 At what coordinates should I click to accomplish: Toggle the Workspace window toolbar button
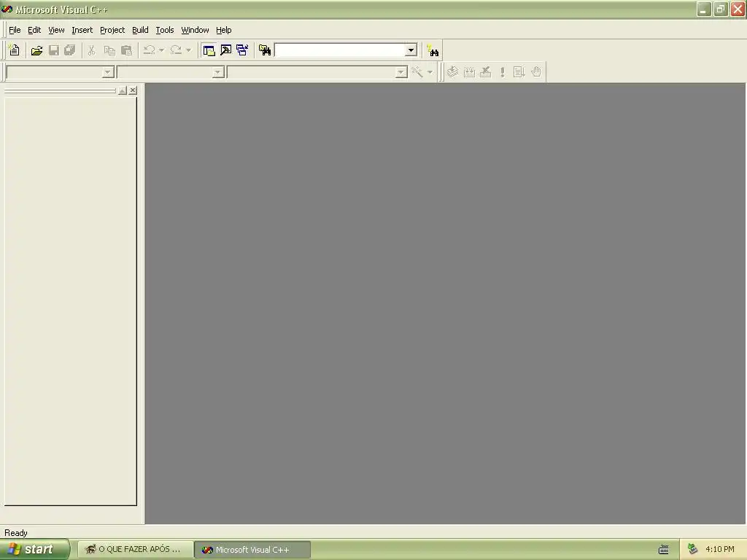[x=209, y=50]
